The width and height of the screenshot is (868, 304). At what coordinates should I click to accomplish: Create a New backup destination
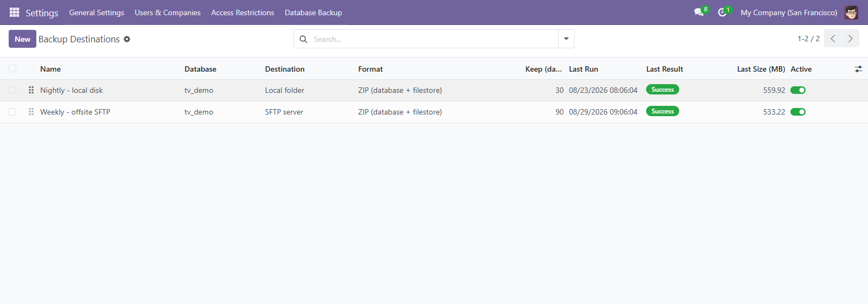(x=22, y=39)
